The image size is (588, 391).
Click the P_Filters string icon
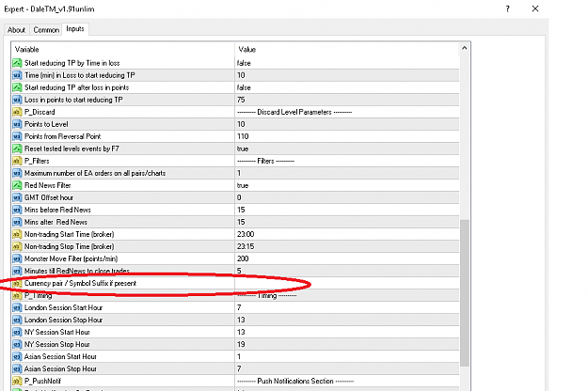coord(17,161)
